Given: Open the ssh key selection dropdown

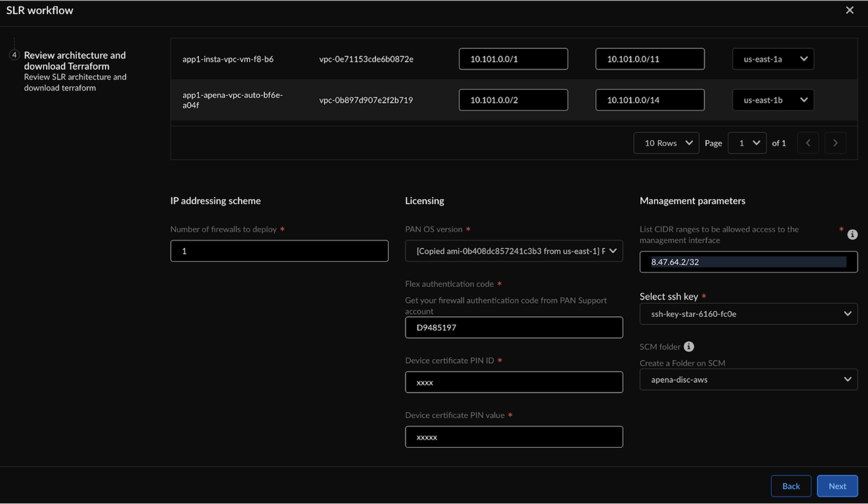Looking at the screenshot, I should coord(748,314).
